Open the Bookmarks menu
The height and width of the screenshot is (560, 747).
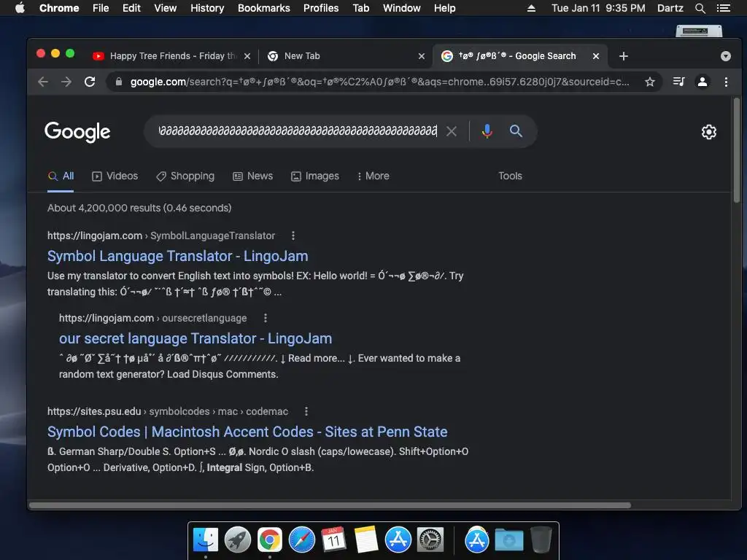click(264, 8)
